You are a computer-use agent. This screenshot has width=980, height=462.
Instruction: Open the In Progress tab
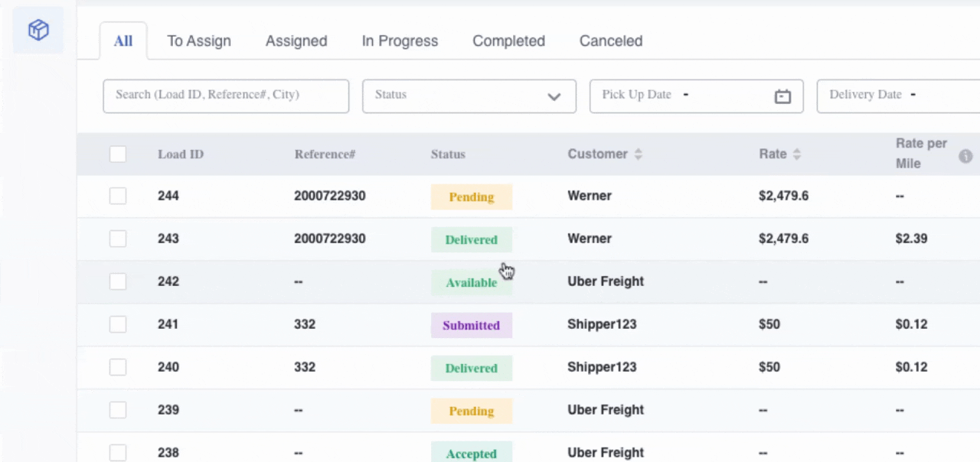click(x=400, y=41)
